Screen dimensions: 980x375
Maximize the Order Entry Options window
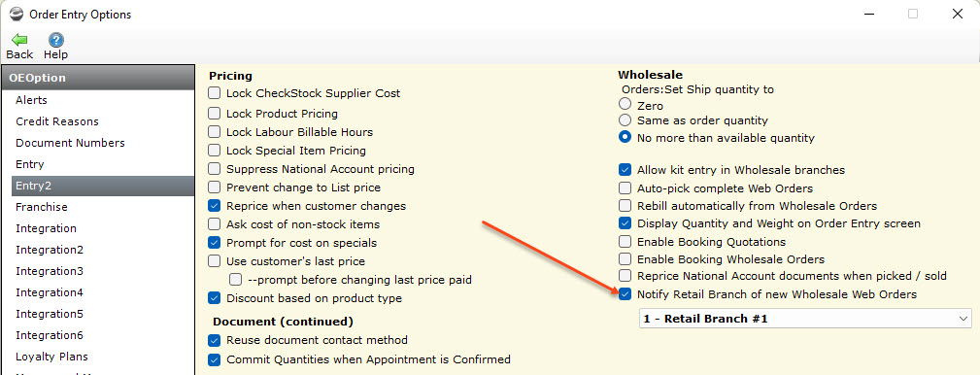(x=913, y=14)
